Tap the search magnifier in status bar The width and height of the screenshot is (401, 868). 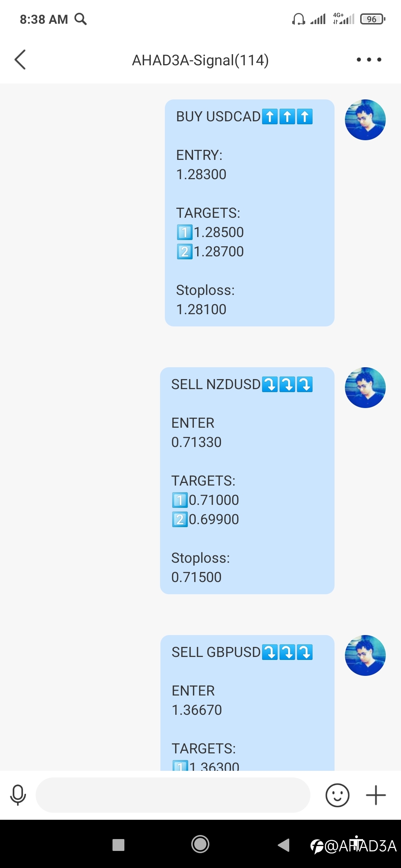[x=81, y=19]
